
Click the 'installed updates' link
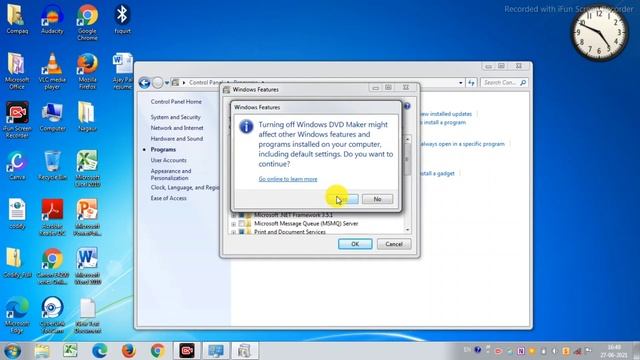[x=446, y=114]
